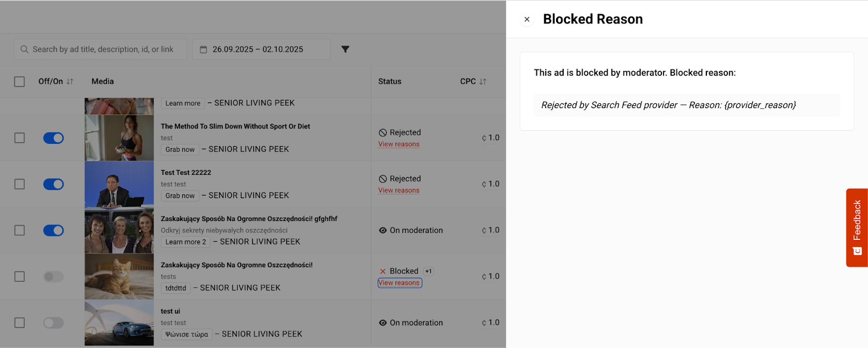The height and width of the screenshot is (348, 868).
Task: Click the Blocked status X icon
Action: (383, 271)
